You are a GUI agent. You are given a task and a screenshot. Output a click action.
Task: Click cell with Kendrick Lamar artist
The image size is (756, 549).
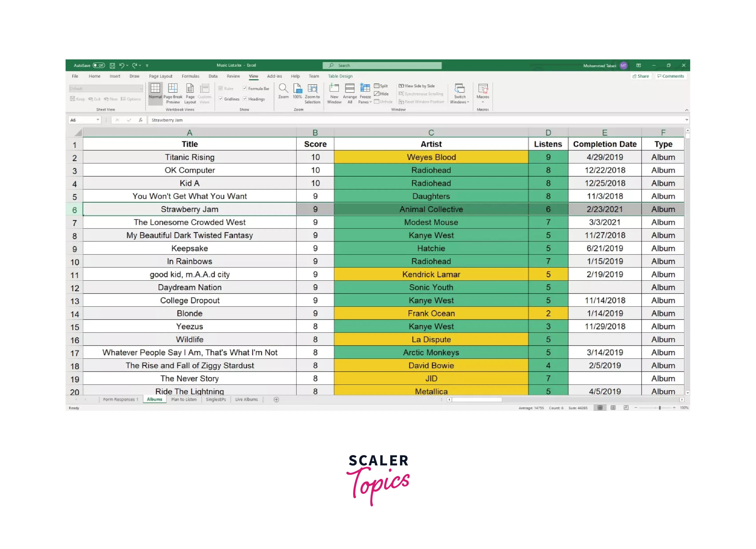coord(431,274)
